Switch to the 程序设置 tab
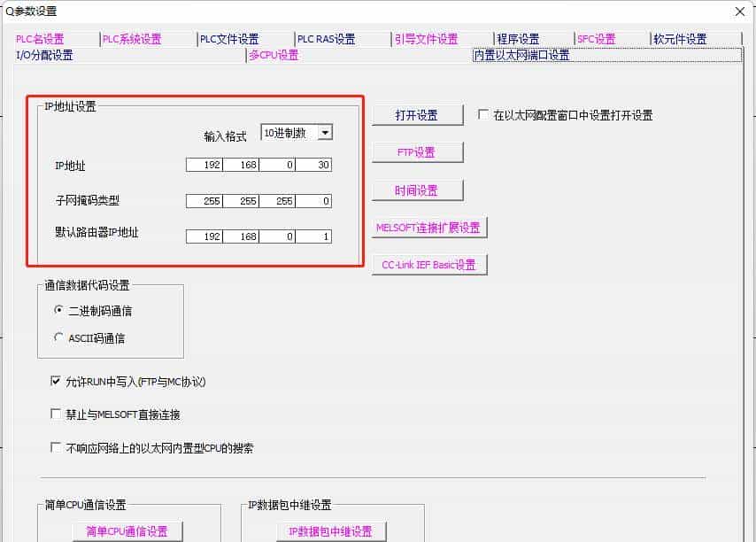The width and height of the screenshot is (756, 542). click(517, 39)
